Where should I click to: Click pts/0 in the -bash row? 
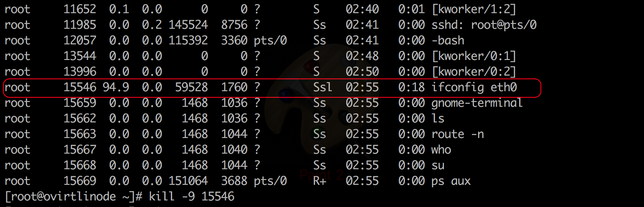(270, 40)
